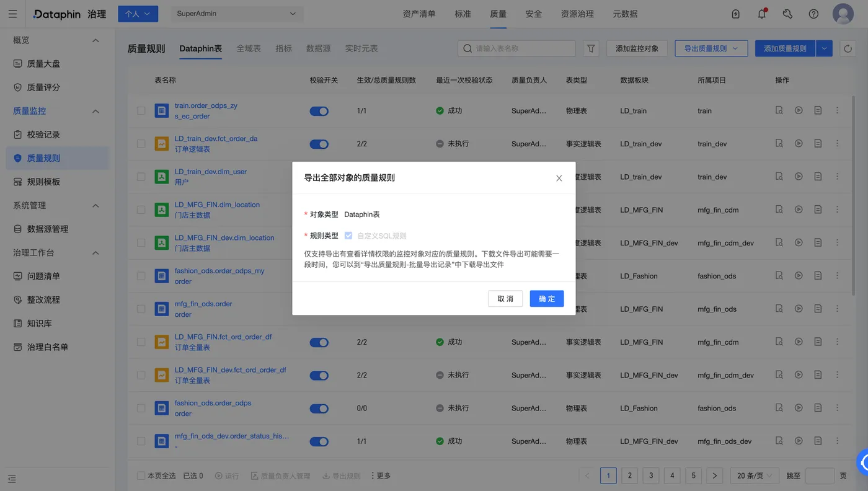Click the 添加质量规则 button
Viewport: 868px width, 491px height.
pyautogui.click(x=785, y=48)
